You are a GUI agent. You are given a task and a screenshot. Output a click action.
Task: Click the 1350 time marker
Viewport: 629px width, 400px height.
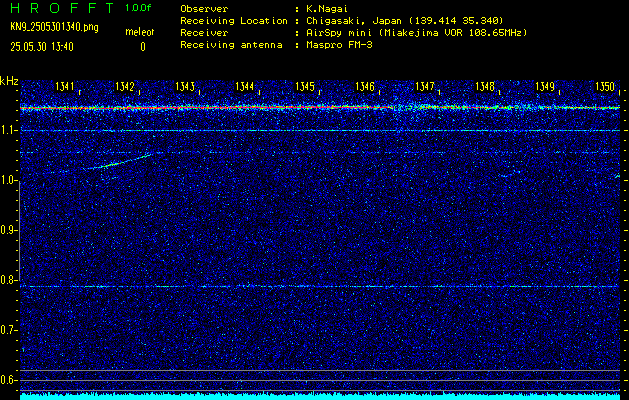point(605,86)
